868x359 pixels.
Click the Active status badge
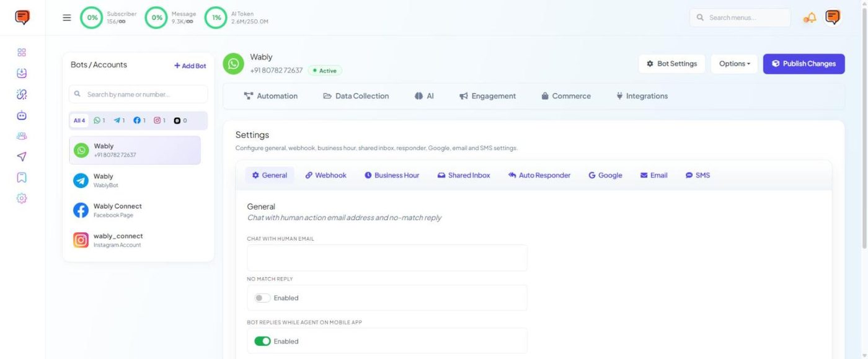(325, 71)
